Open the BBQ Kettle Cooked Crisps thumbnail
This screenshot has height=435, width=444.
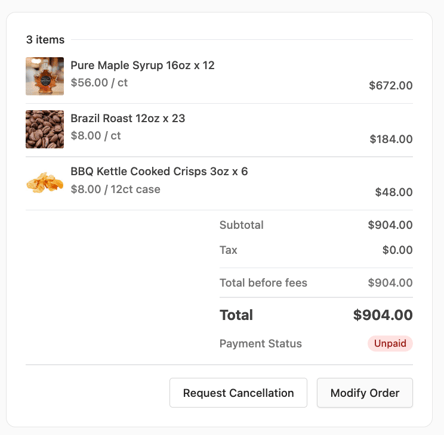(45, 182)
